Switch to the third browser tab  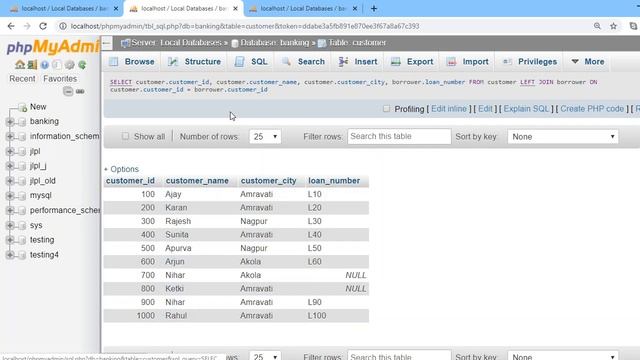(x=303, y=9)
